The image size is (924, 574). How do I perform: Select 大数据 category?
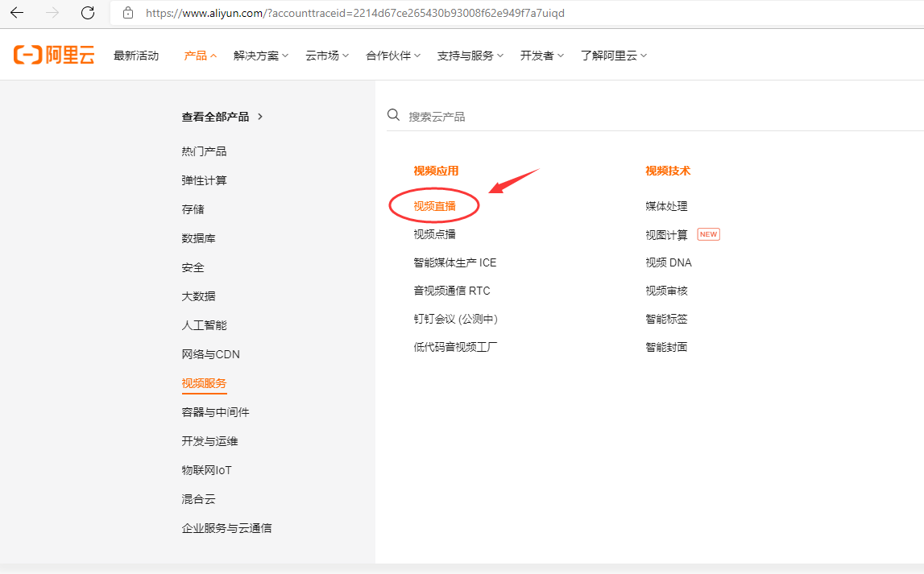199,296
